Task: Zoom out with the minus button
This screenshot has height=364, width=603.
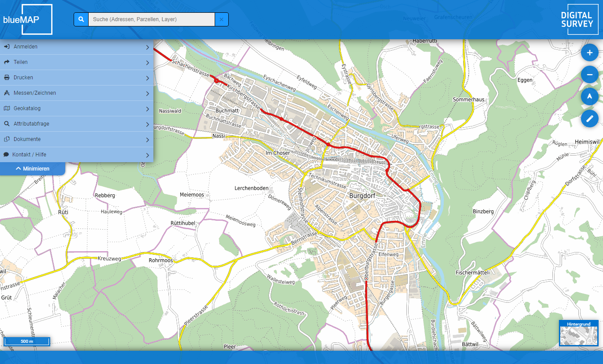Action: (x=589, y=74)
